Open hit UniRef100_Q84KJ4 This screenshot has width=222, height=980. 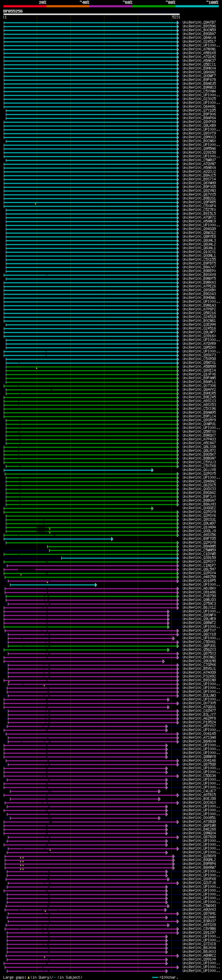coord(199,38)
